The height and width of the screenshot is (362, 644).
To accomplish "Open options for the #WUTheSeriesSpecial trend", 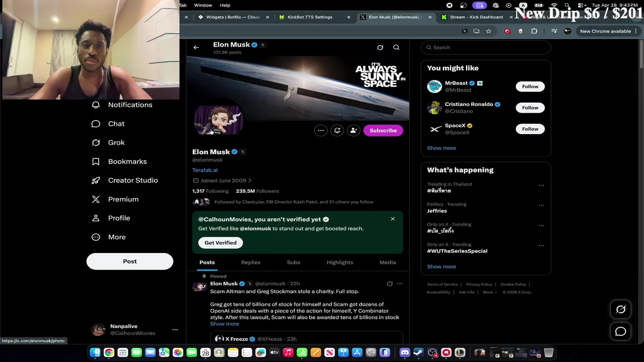I will (x=541, y=246).
